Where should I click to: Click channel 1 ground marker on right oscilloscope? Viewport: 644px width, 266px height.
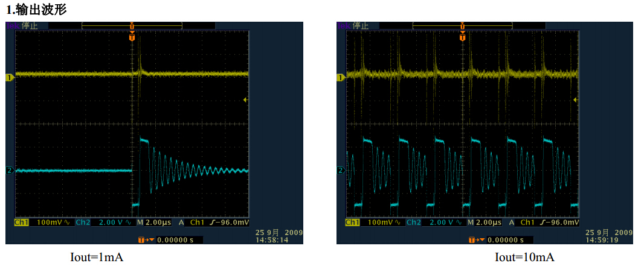(340, 77)
